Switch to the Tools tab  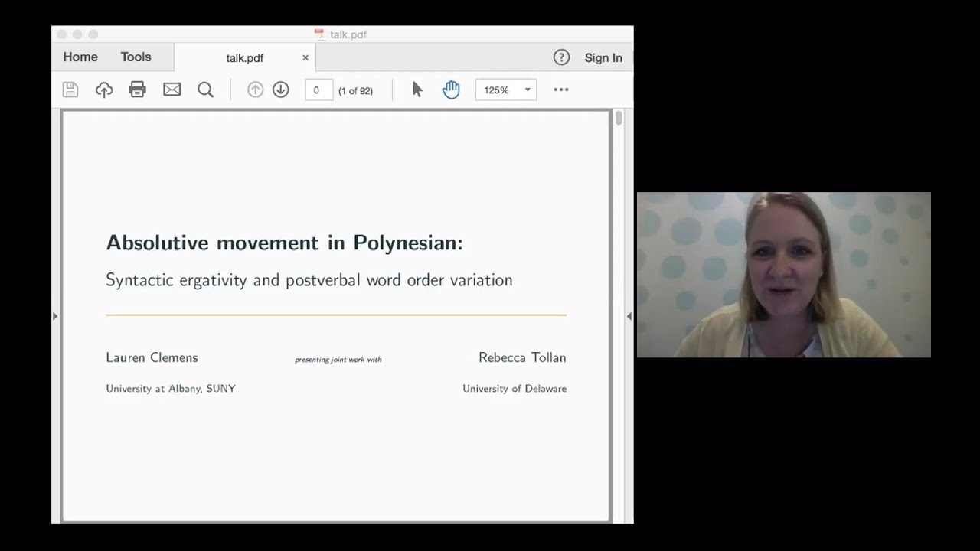136,57
